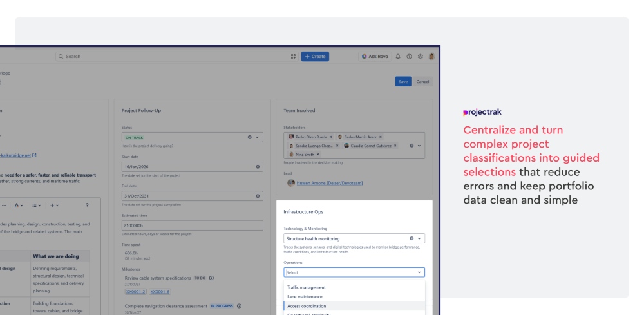Show info for Review cable system milestone

click(x=211, y=278)
